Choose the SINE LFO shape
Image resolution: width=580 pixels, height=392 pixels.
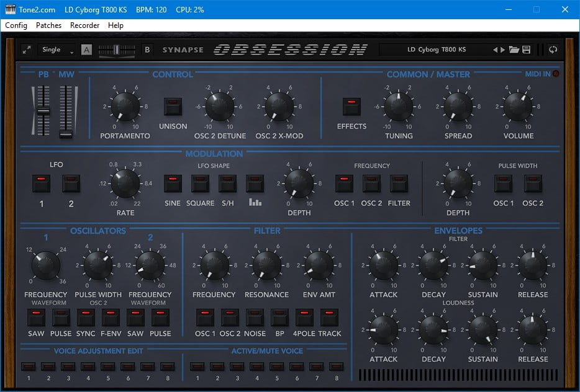pyautogui.click(x=173, y=184)
